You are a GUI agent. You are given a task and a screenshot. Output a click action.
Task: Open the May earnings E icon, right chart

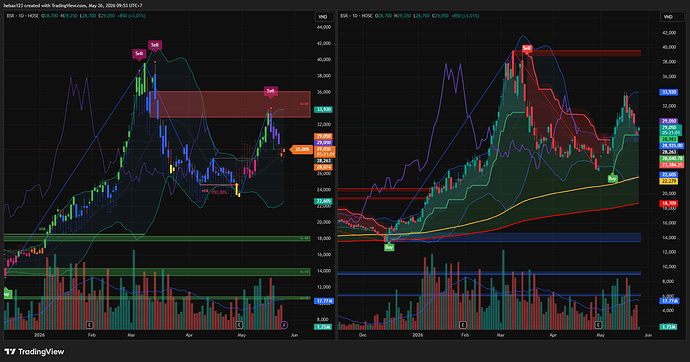point(598,325)
